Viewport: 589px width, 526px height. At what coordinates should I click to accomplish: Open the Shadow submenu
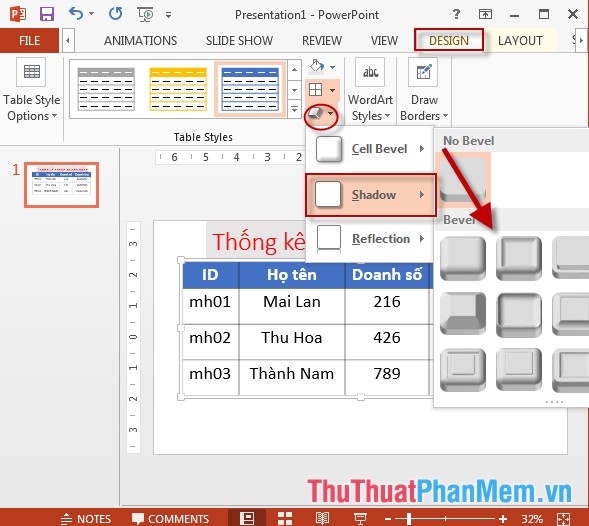click(371, 195)
